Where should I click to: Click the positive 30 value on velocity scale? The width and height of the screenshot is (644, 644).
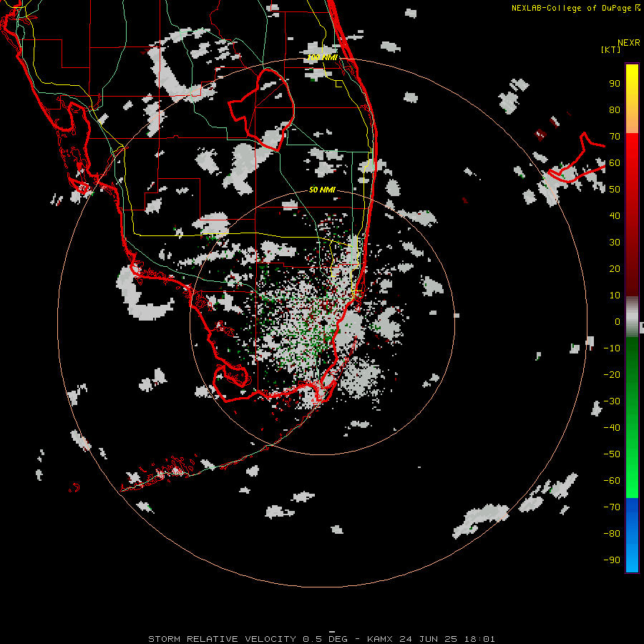(x=615, y=243)
